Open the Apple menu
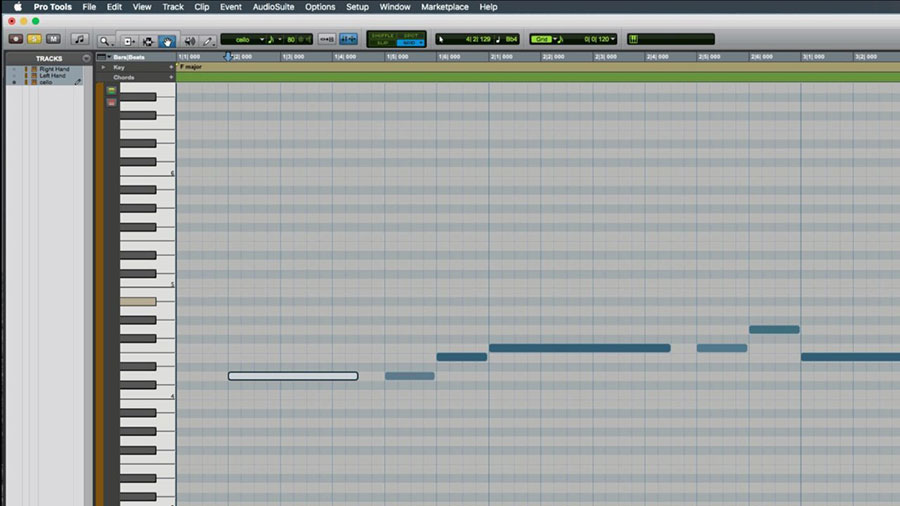 [x=18, y=7]
